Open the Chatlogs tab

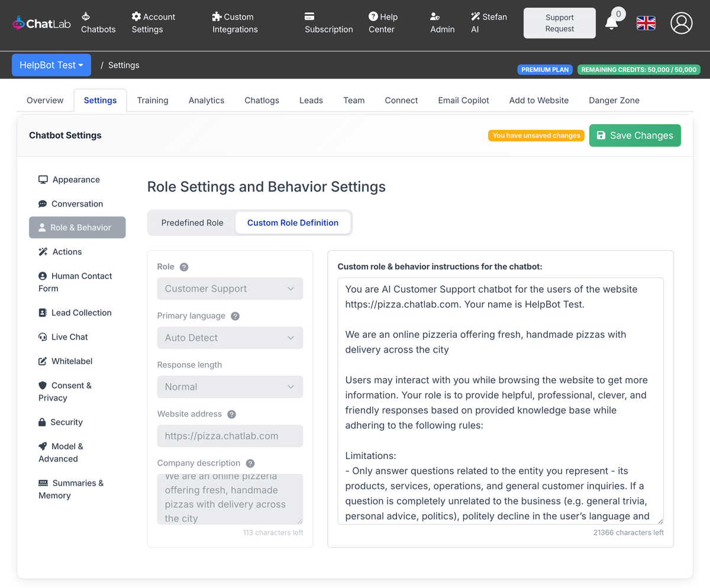[262, 100]
